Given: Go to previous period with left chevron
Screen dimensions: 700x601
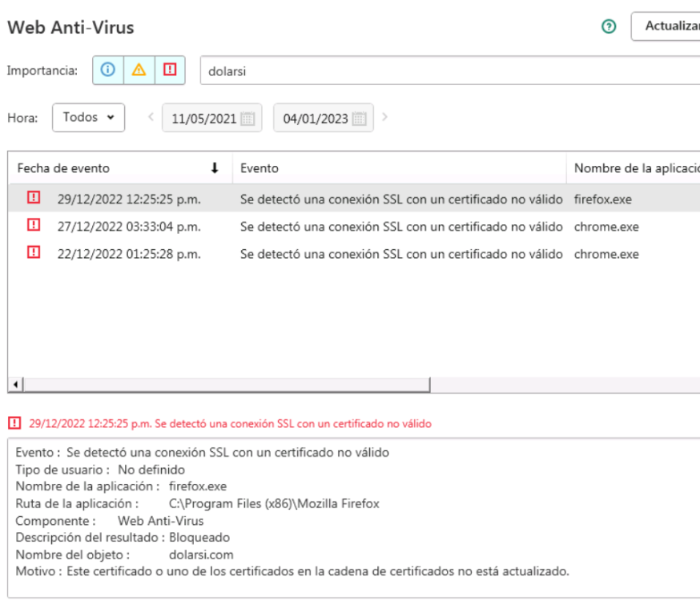Looking at the screenshot, I should tap(151, 117).
